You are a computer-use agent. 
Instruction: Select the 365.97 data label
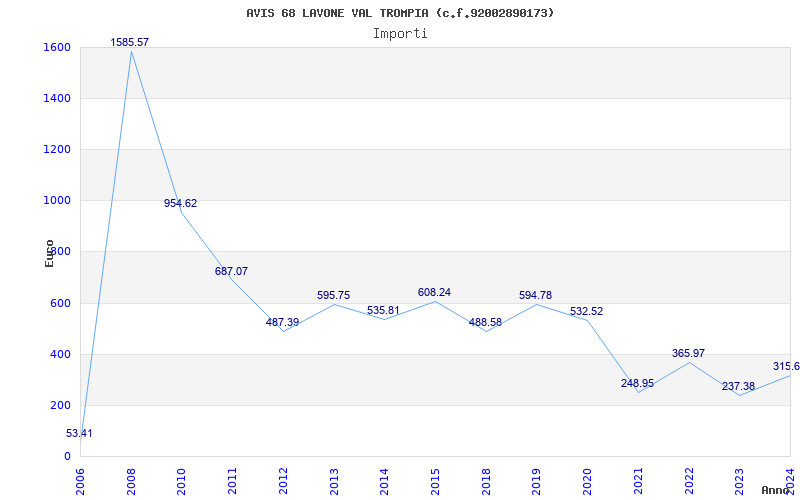688,353
